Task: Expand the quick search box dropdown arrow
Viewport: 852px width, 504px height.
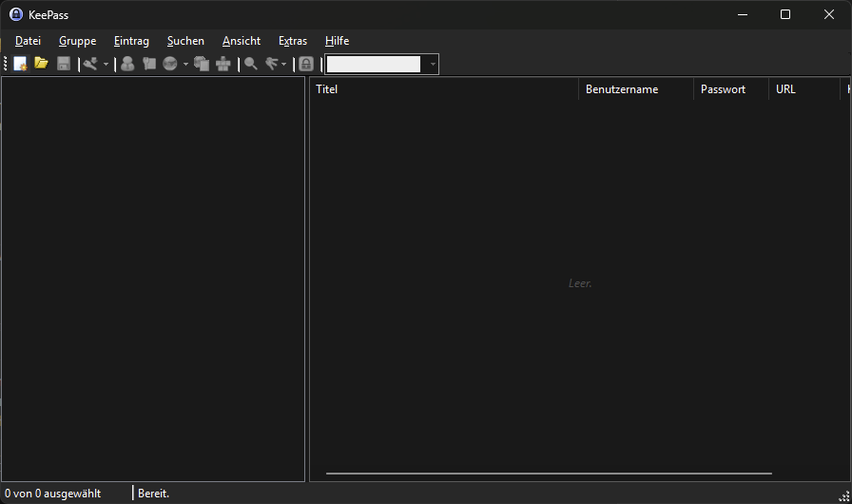Action: coord(433,64)
